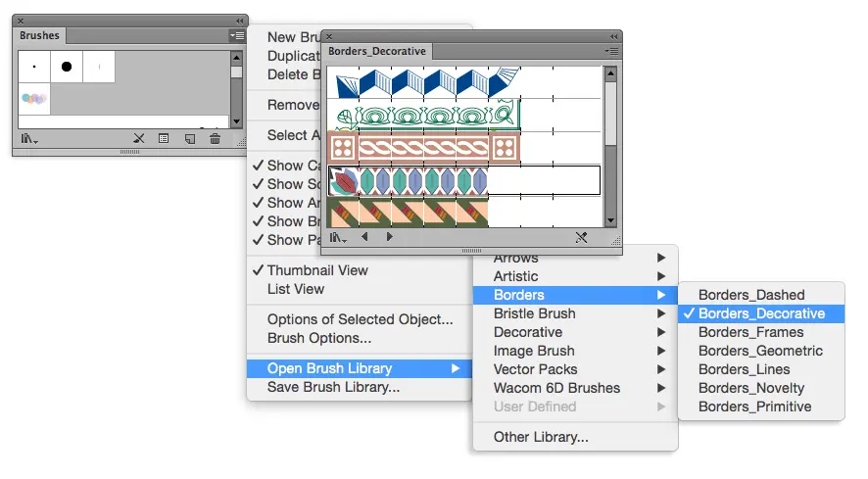Click Save Brush Library... entry
868x479 pixels.
pos(333,387)
